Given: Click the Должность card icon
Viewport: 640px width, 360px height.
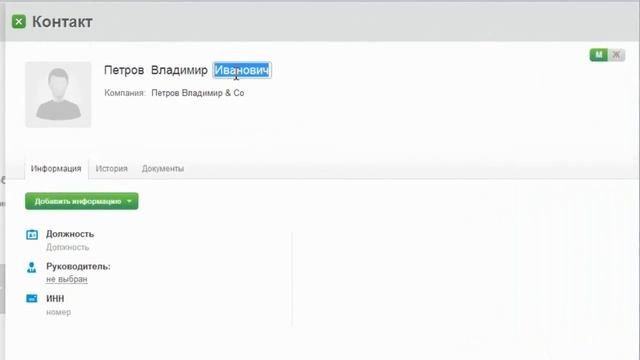Looking at the screenshot, I should coord(32,235).
